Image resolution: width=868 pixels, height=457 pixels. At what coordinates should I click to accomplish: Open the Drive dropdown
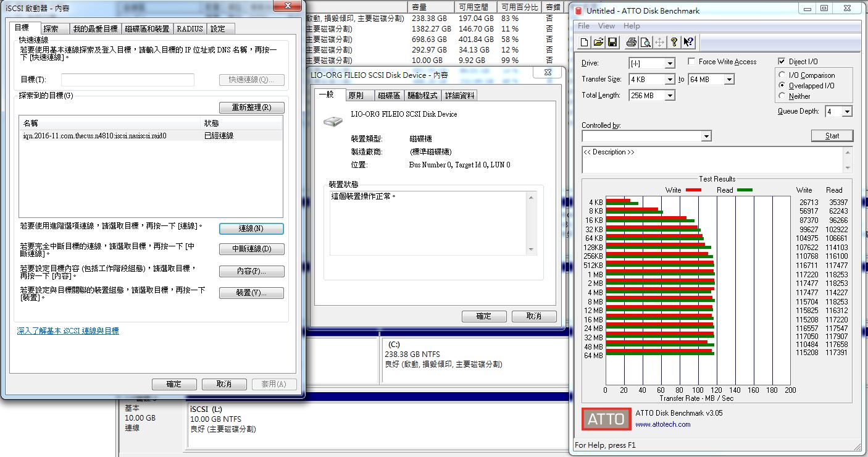click(670, 64)
